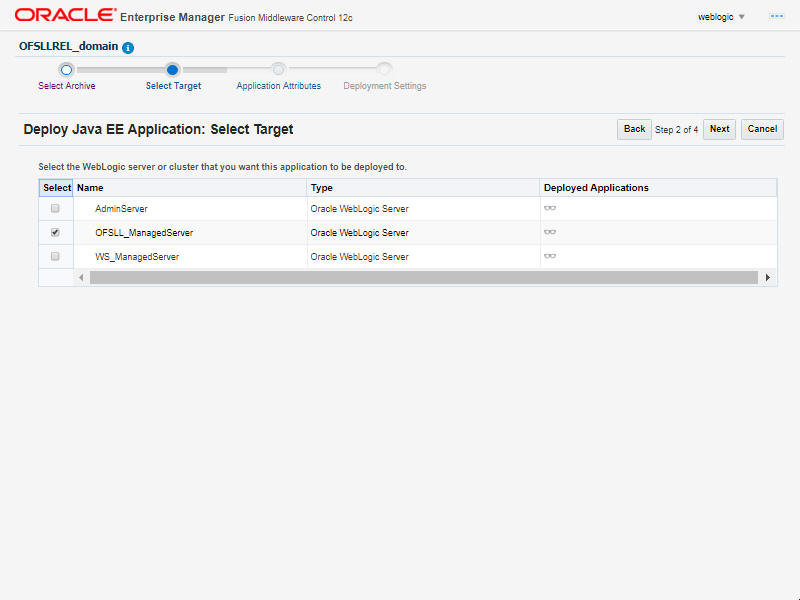This screenshot has height=600, width=800.
Task: Click the Oracle logo
Action: point(65,15)
